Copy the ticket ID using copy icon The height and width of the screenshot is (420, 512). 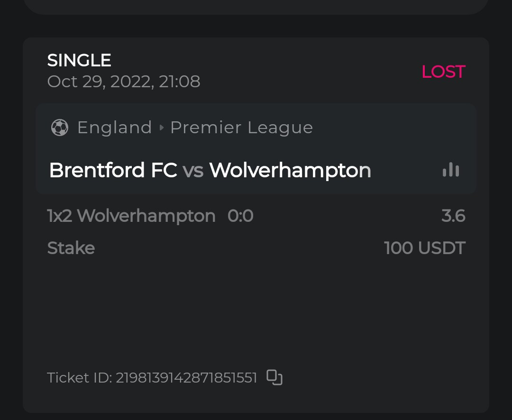pyautogui.click(x=274, y=377)
